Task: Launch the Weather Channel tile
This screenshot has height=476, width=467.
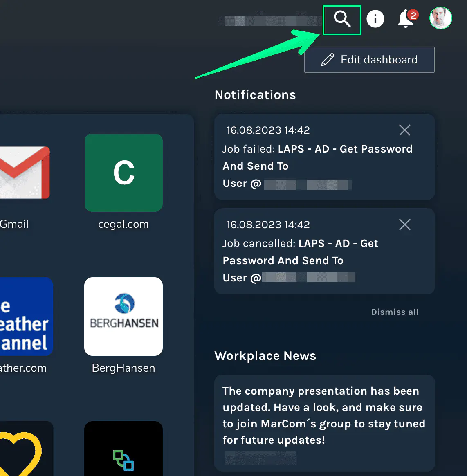Action: tap(25, 316)
